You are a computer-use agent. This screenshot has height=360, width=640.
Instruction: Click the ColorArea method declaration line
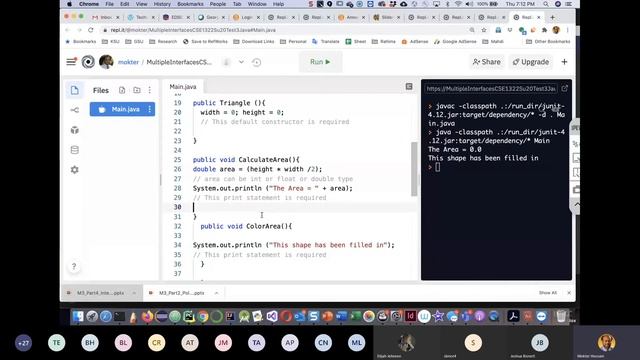pos(246,226)
